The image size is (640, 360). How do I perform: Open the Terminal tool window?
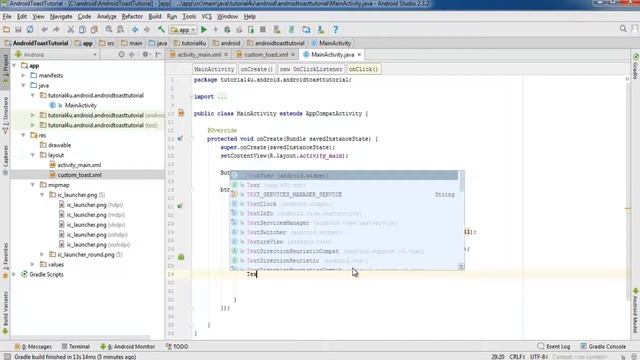[76, 347]
